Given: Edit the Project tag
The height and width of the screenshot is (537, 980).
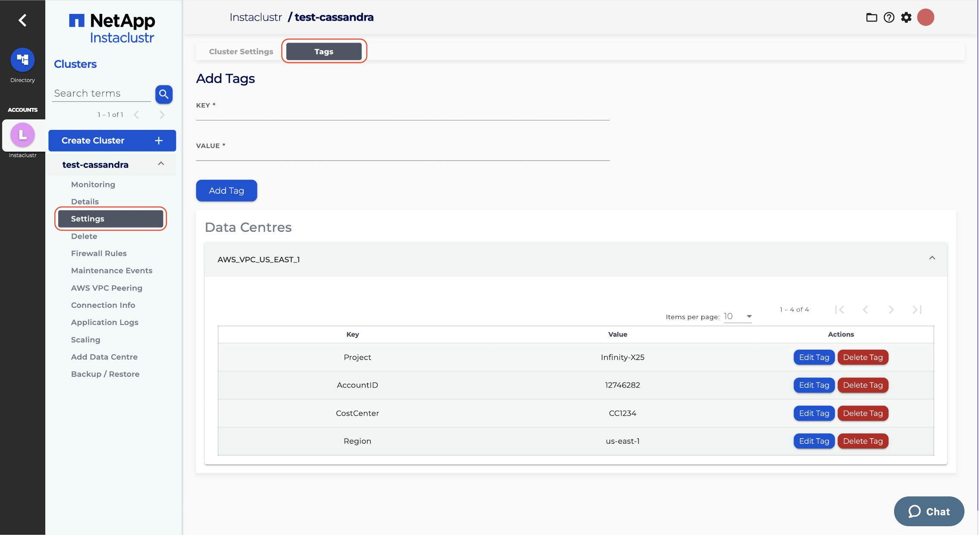Looking at the screenshot, I should (814, 357).
